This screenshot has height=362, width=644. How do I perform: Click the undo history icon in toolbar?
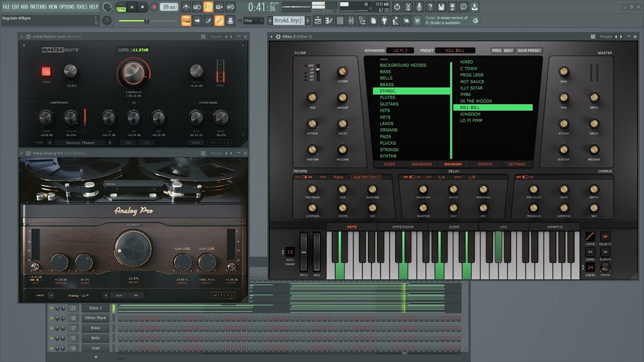(397, 7)
